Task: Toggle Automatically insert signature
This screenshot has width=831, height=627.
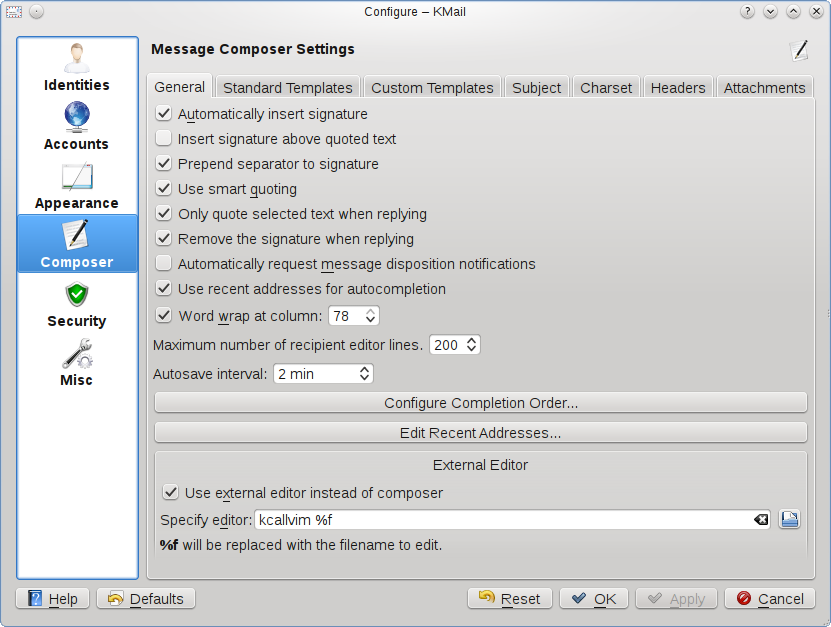Action: [164, 113]
